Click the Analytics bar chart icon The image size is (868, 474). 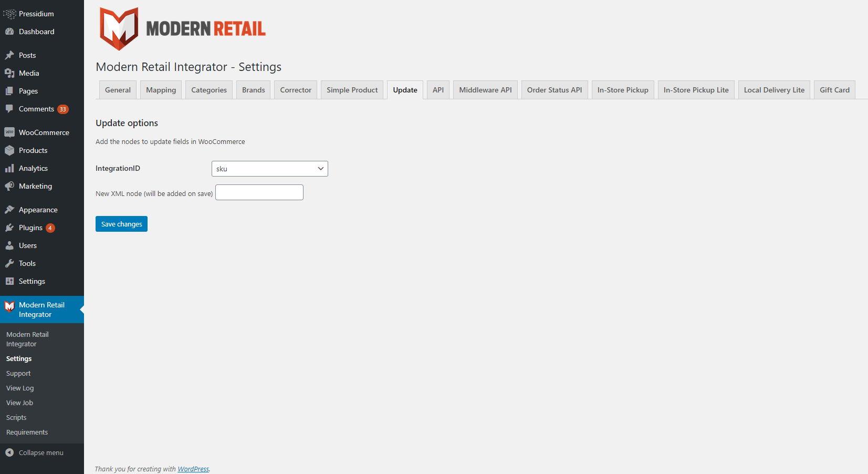9,168
